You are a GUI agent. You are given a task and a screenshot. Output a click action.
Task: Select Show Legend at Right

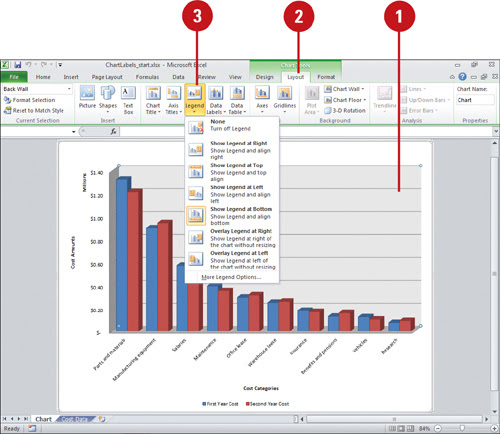pyautogui.click(x=232, y=150)
